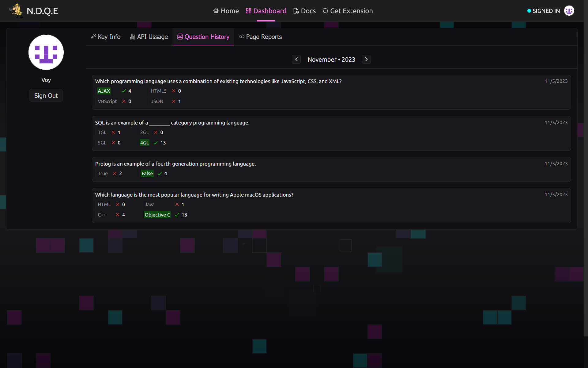Screen dimensions: 588x368
Task: Select the highlighted AJAX answer
Action: point(104,91)
